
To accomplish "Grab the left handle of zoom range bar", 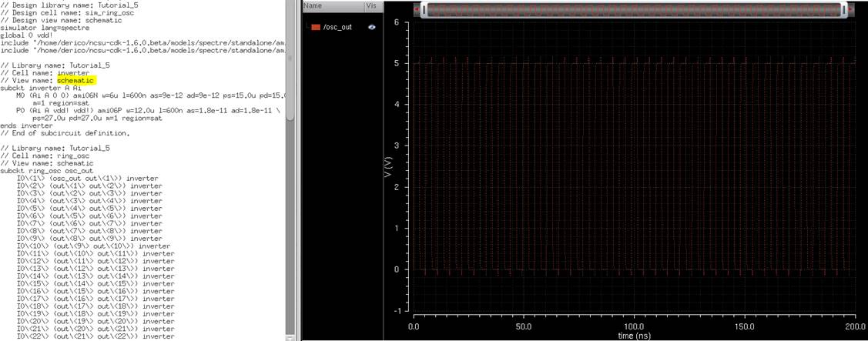I will 423,10.
